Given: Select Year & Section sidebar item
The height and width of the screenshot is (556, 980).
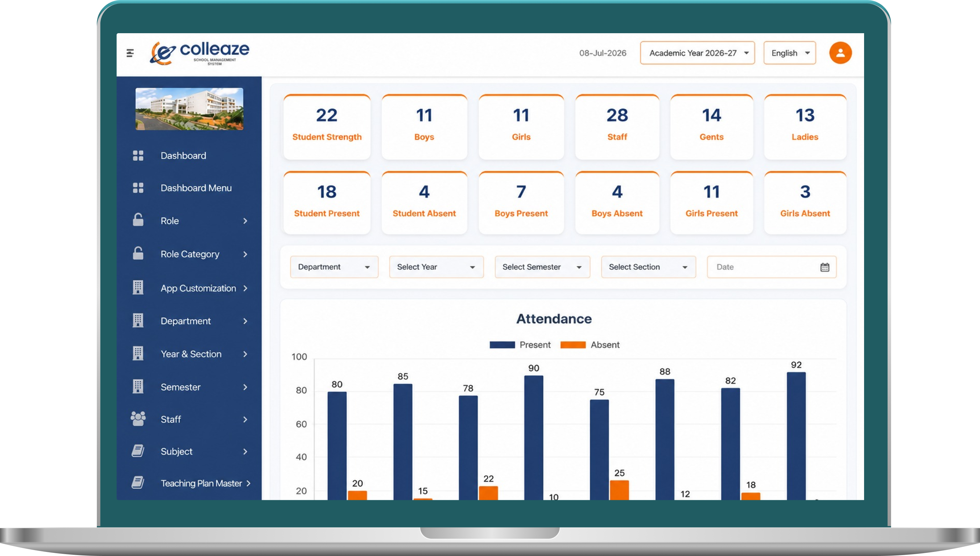Looking at the screenshot, I should [191, 354].
